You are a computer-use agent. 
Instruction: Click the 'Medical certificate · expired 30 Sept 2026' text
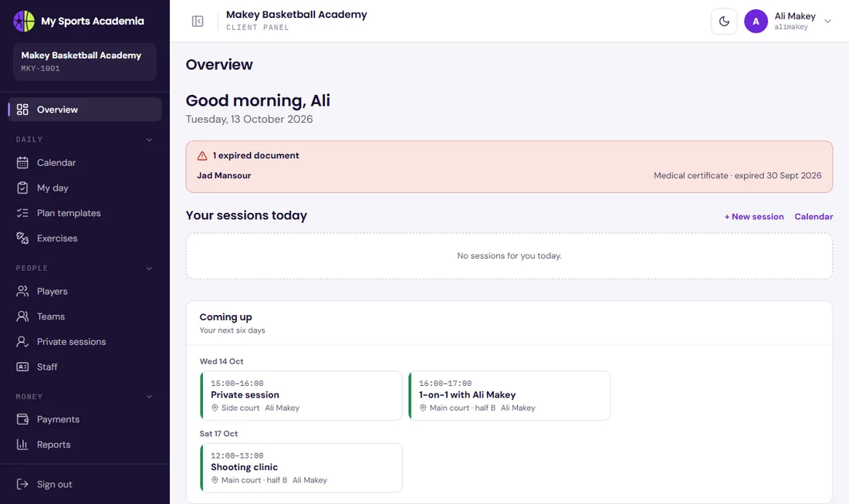(x=737, y=175)
